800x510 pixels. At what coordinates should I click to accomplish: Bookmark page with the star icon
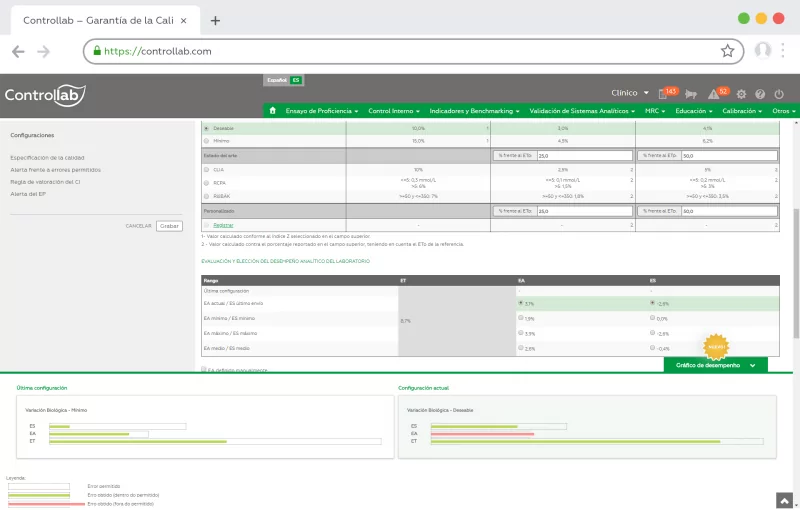click(727, 51)
